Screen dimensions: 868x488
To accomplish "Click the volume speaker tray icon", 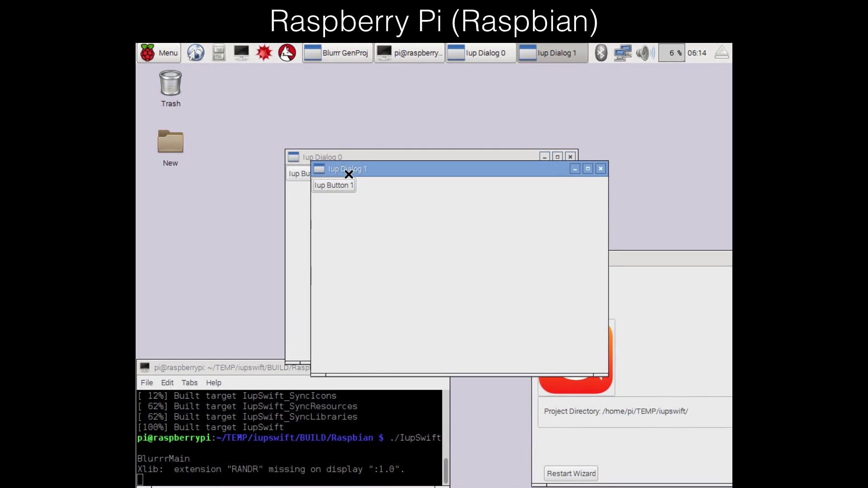I will pyautogui.click(x=645, y=53).
